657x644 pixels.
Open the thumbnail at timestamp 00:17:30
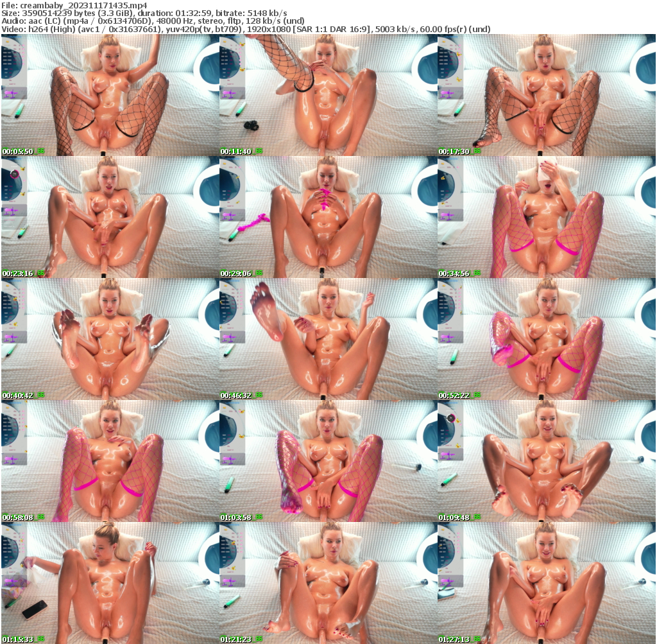[547, 93]
